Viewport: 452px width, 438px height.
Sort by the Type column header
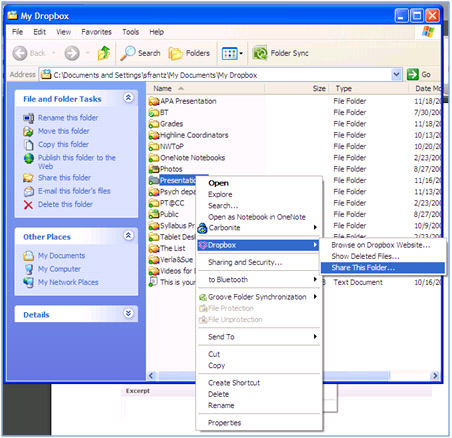click(369, 88)
